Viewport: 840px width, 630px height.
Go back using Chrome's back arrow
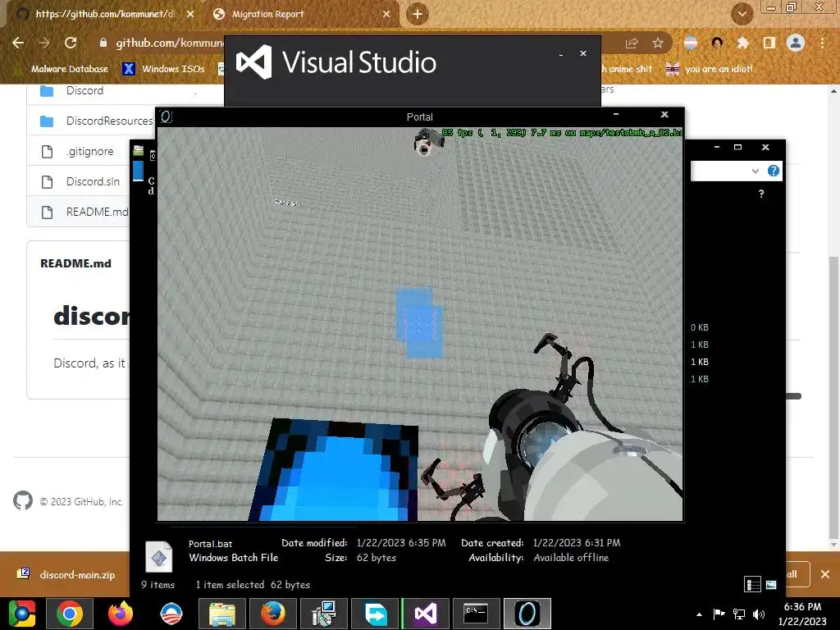[x=18, y=43]
